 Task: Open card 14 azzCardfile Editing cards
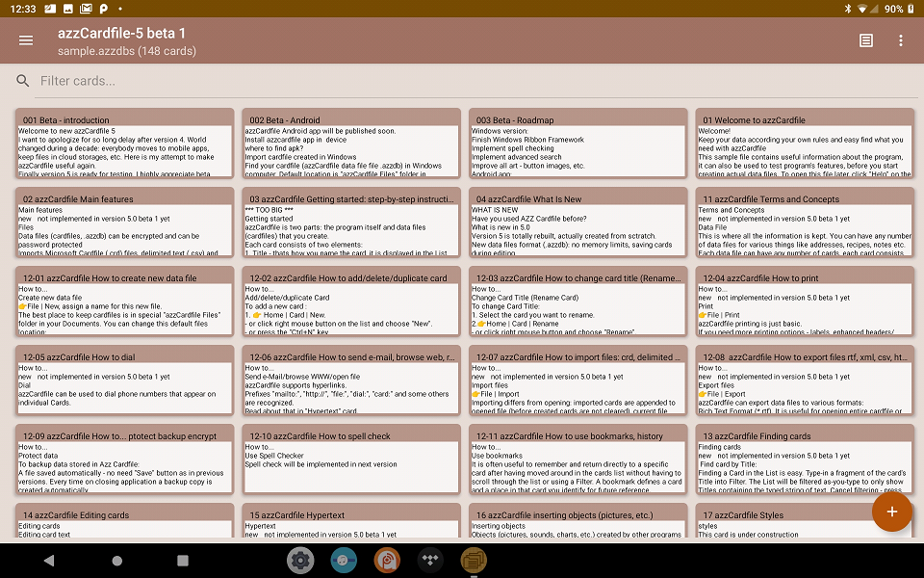(124, 521)
